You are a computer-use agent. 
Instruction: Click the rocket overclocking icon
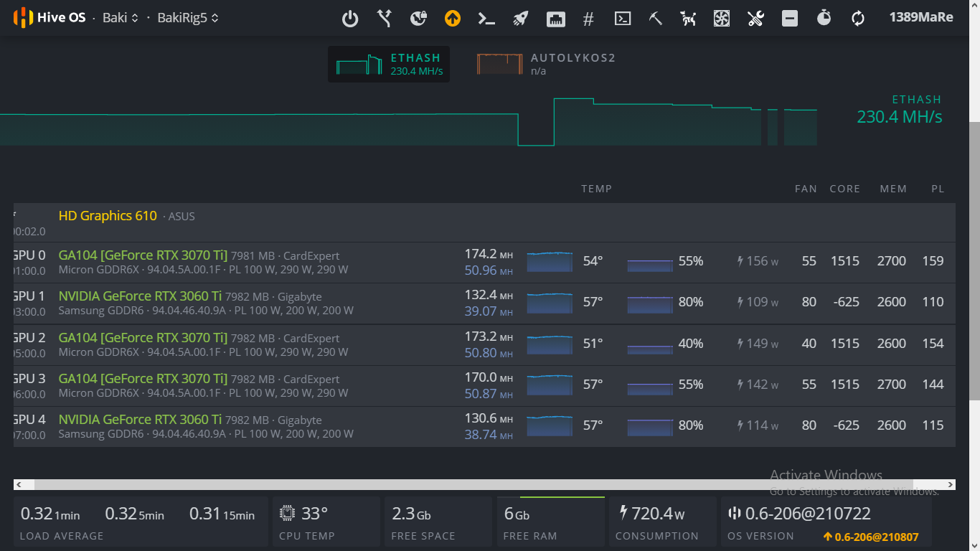(x=521, y=19)
